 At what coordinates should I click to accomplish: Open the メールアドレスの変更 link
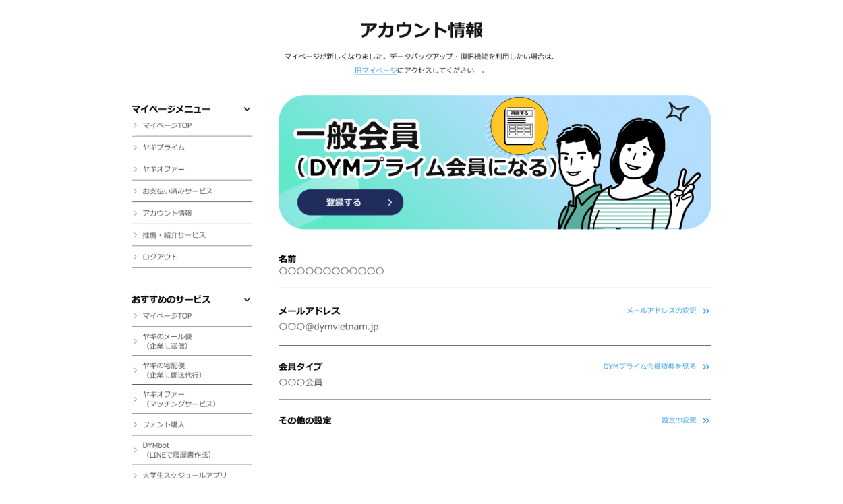(x=661, y=311)
